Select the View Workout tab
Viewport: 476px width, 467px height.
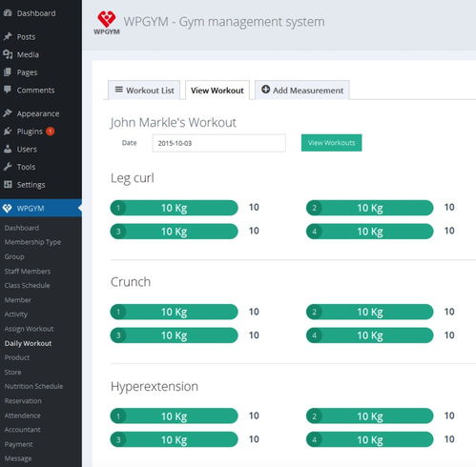(217, 91)
